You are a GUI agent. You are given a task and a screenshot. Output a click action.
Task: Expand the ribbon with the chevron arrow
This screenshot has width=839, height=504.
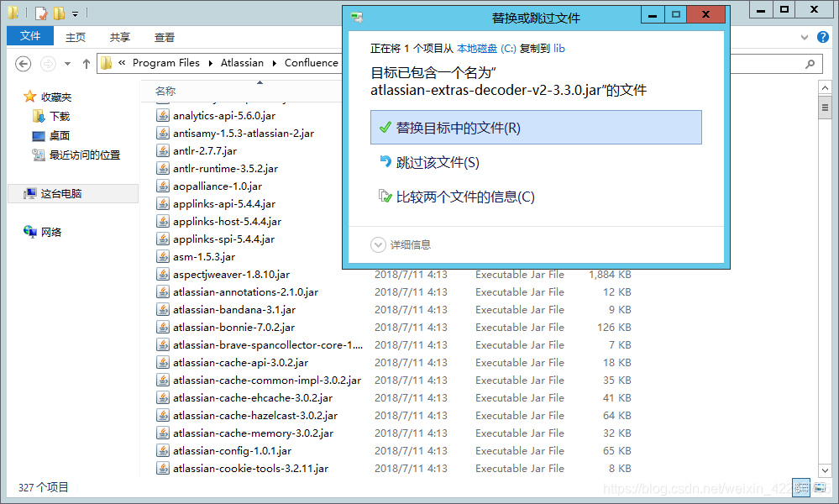coord(805,37)
